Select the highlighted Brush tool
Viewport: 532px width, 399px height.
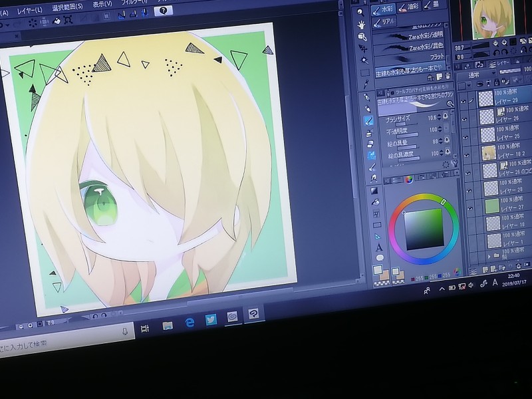[369, 120]
